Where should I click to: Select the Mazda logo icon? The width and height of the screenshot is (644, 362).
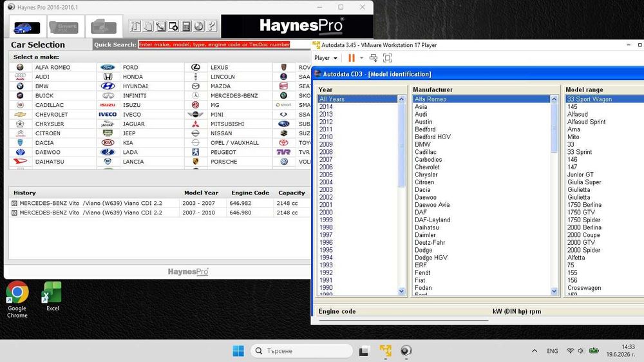(196, 86)
